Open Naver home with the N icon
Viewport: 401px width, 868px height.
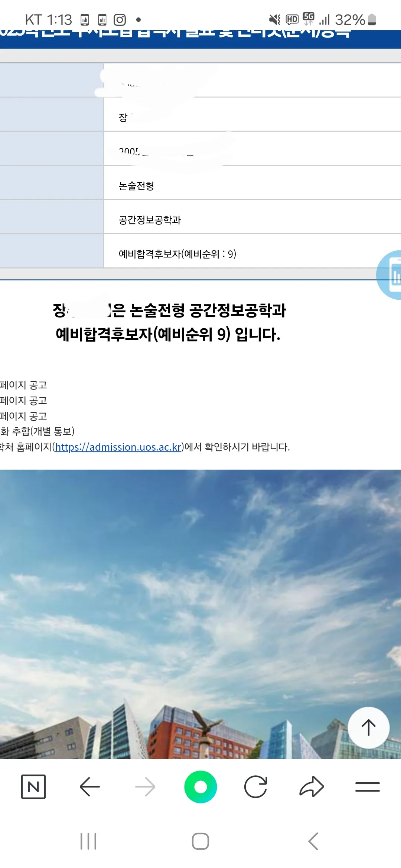point(33,786)
